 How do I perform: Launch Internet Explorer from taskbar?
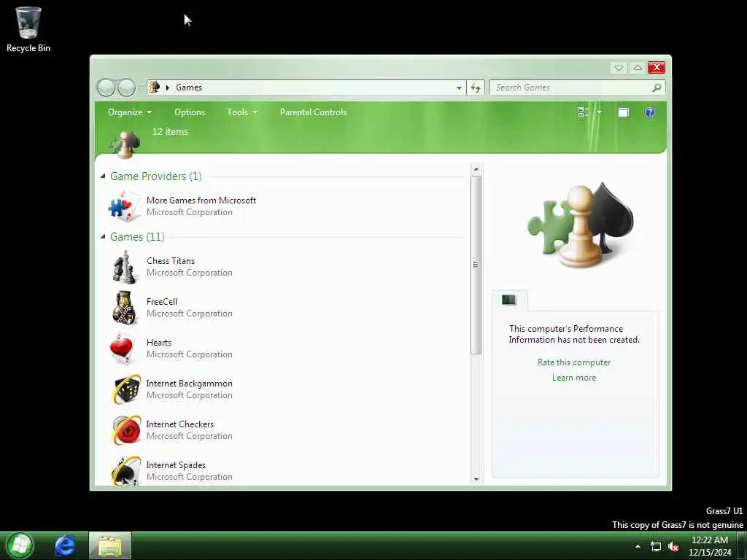click(x=64, y=545)
